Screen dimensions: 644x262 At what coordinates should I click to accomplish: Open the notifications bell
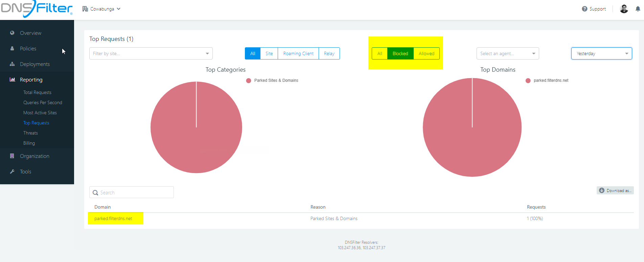coord(638,9)
